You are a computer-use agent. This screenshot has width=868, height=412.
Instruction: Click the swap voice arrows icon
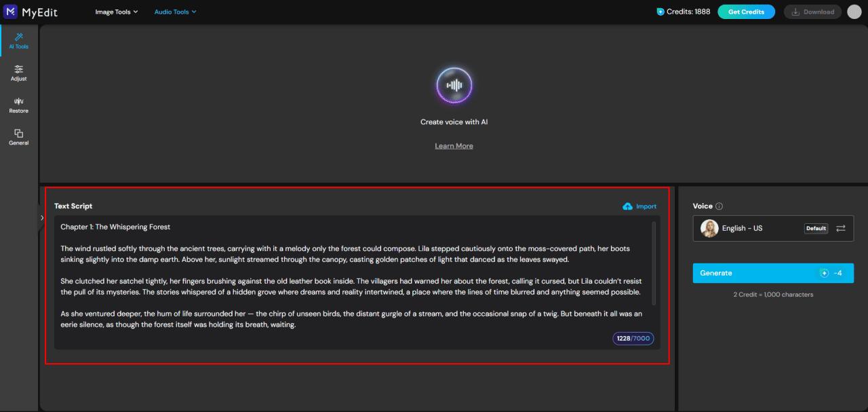click(841, 229)
